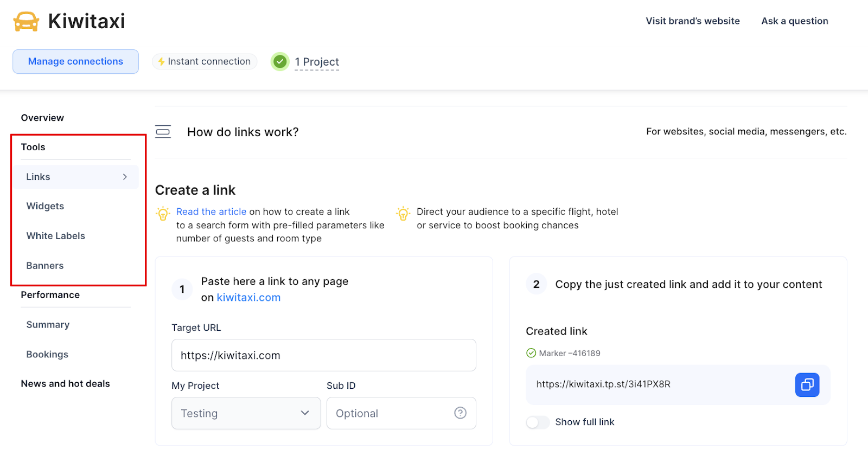Image resolution: width=868 pixels, height=456 pixels.
Task: Click the Tools section heading
Action: tap(33, 147)
